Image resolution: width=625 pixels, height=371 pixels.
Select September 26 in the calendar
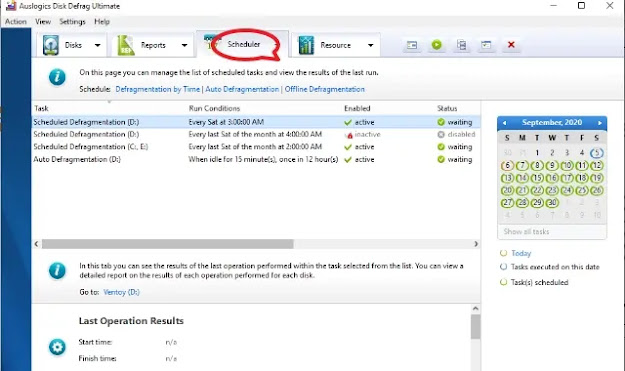pos(597,190)
